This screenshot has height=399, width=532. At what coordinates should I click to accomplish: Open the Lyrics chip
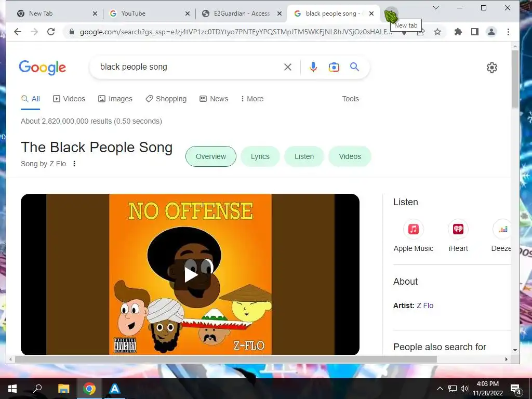coord(260,156)
